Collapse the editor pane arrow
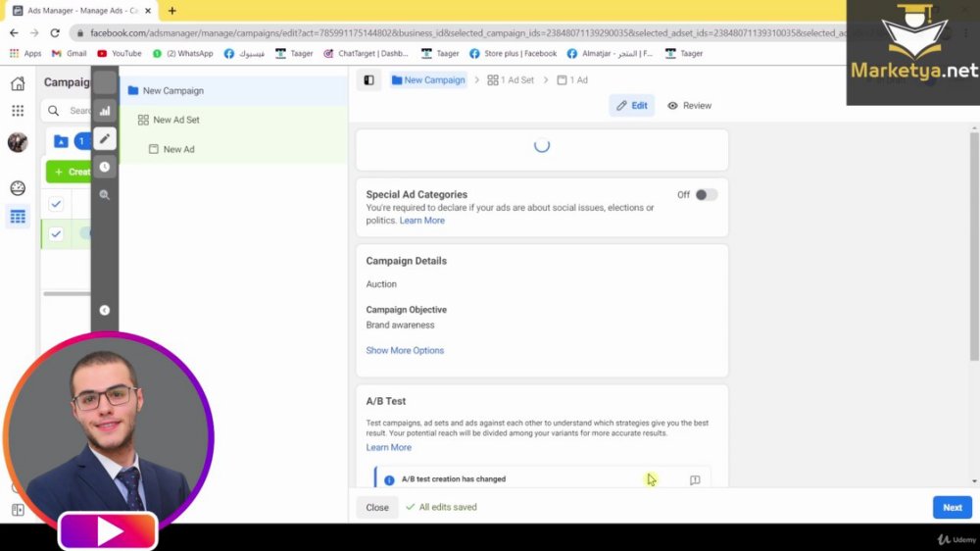This screenshot has width=980, height=551. pos(105,310)
